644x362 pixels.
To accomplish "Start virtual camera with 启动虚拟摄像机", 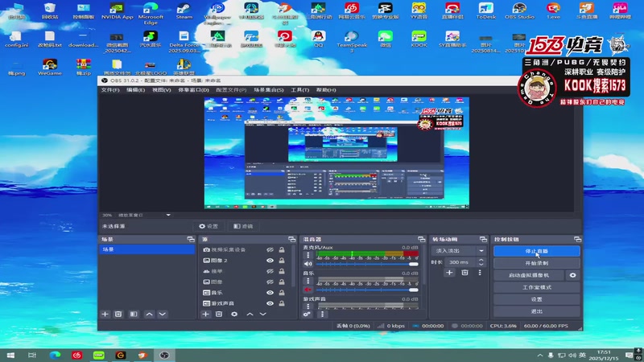I will (x=529, y=275).
